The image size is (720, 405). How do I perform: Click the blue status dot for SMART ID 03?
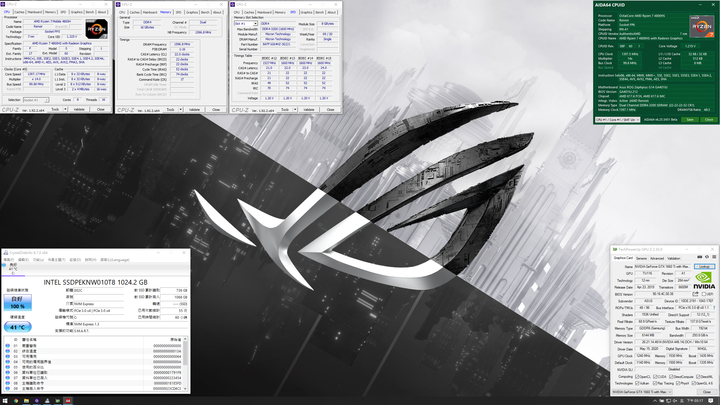coord(7,356)
